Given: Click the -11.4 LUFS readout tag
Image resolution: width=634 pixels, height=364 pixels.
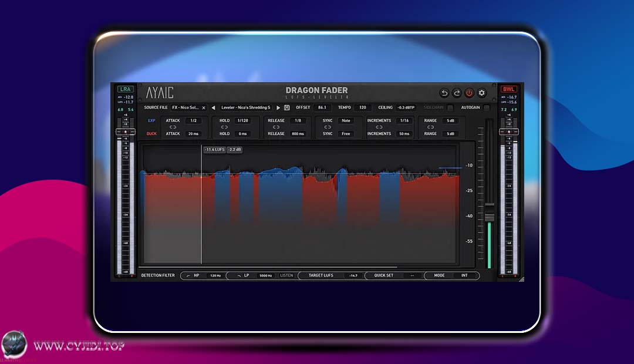Looking at the screenshot, I should point(215,150).
